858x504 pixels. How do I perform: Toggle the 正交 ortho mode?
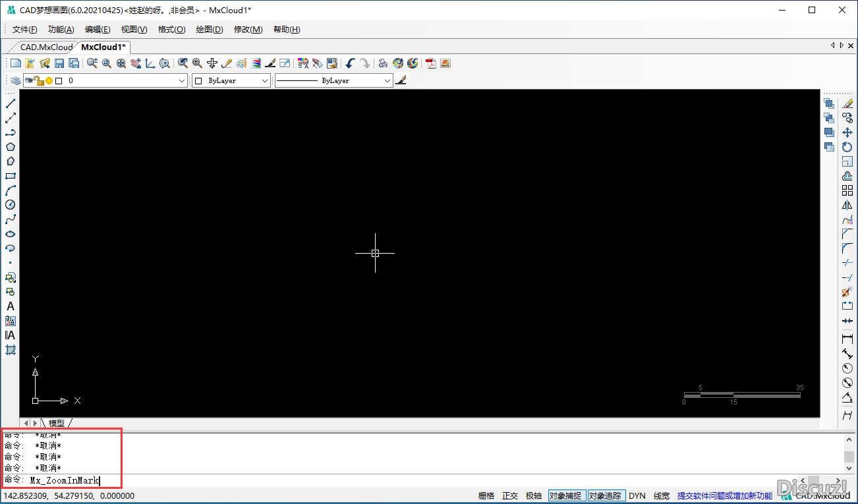(x=510, y=496)
